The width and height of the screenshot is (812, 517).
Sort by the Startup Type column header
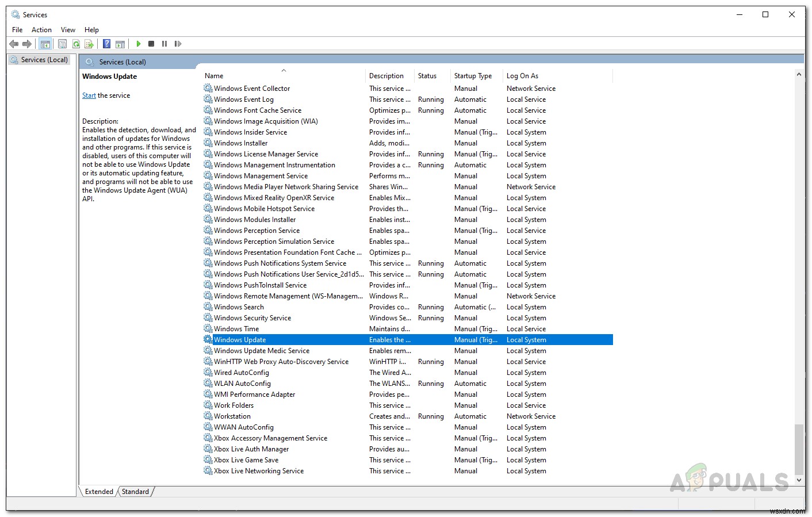[477, 75]
